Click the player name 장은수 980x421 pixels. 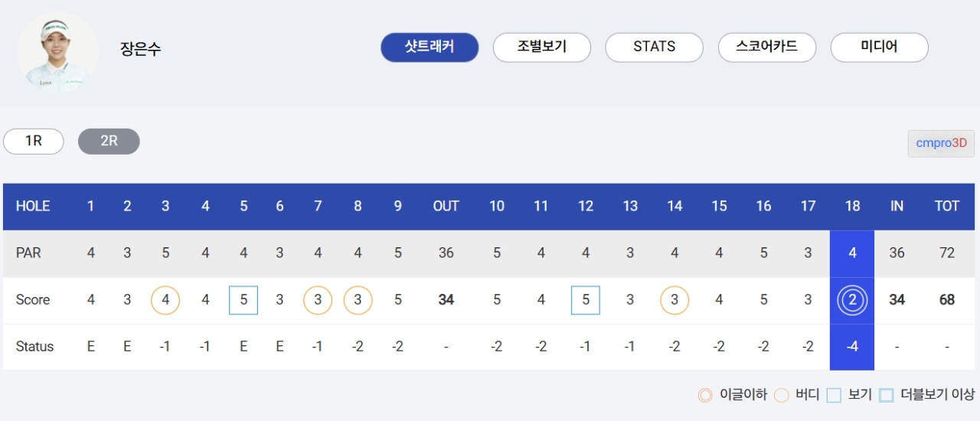tap(141, 50)
